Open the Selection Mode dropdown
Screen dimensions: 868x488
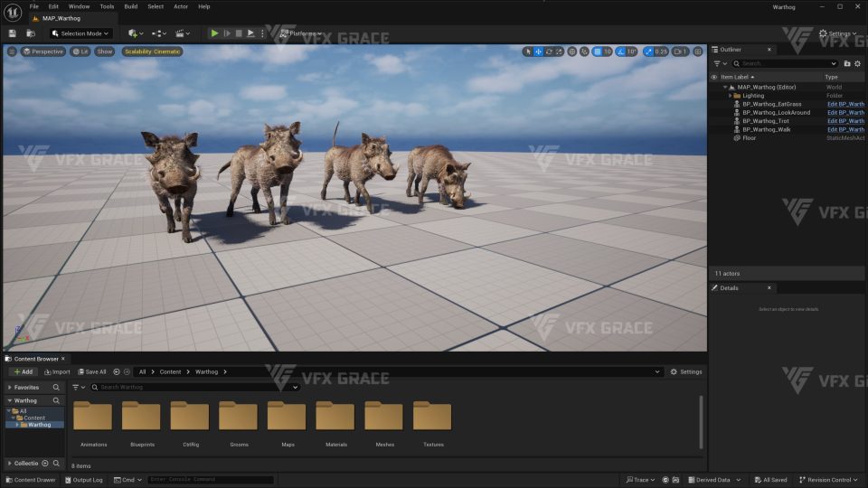[x=81, y=33]
